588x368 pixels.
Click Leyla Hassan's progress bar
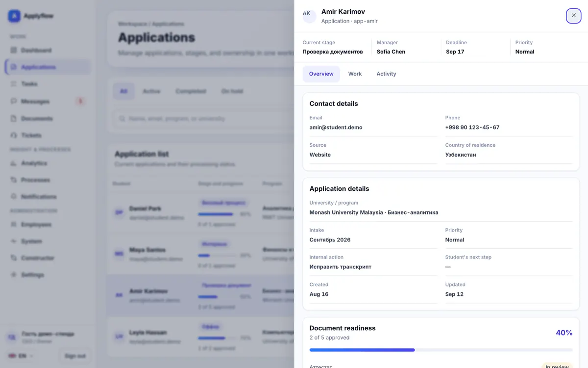[x=218, y=338]
